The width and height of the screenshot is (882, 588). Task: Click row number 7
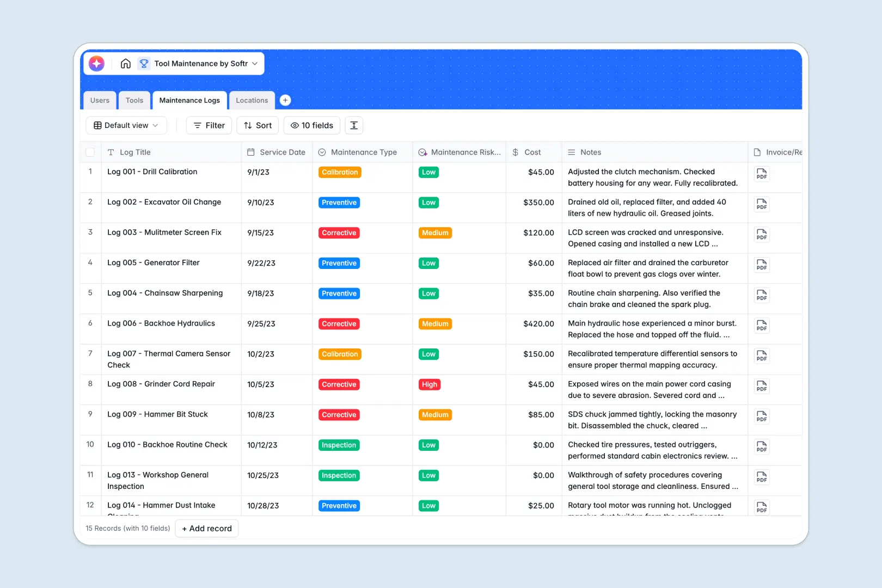click(x=90, y=353)
